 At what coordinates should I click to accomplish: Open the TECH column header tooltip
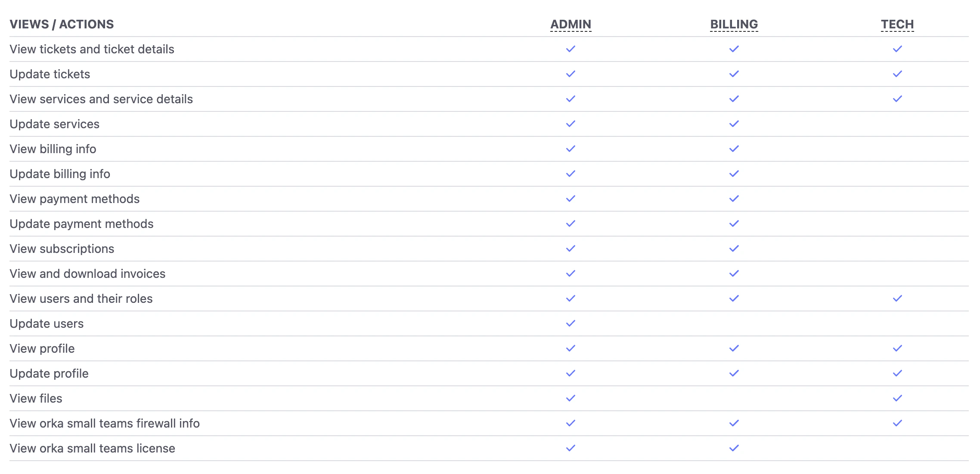pyautogui.click(x=898, y=25)
